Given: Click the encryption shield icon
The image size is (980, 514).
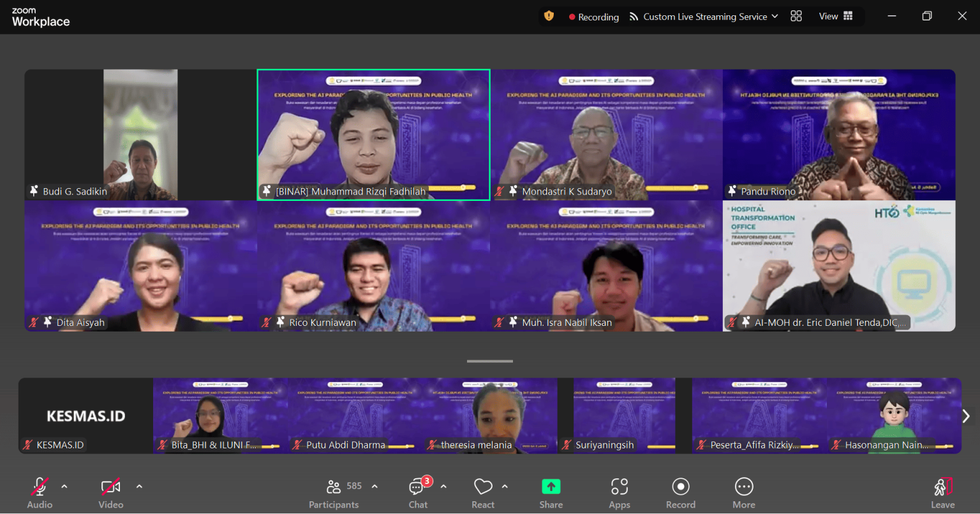Looking at the screenshot, I should 549,16.
